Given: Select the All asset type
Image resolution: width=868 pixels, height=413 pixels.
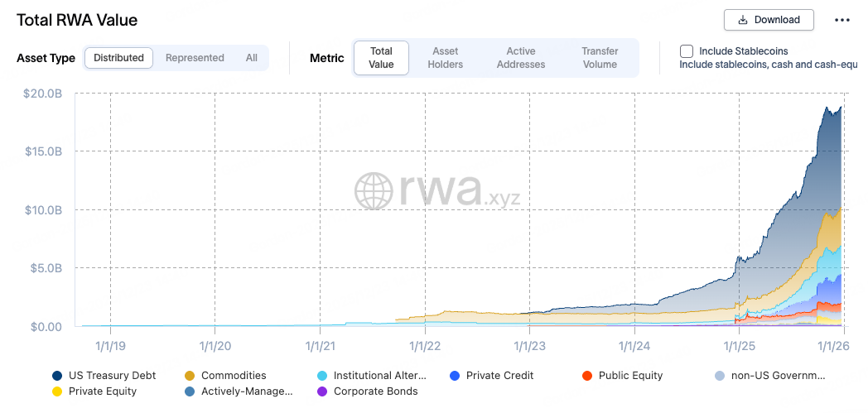Looking at the screenshot, I should 252,58.
